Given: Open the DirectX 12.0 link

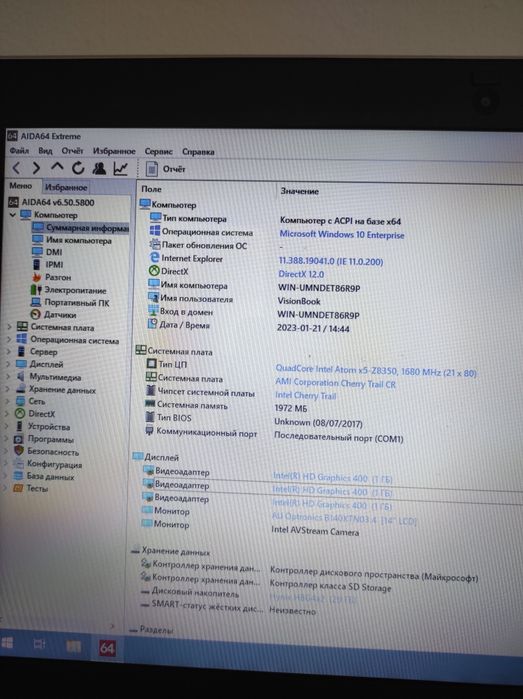Looking at the screenshot, I should coord(301,274).
